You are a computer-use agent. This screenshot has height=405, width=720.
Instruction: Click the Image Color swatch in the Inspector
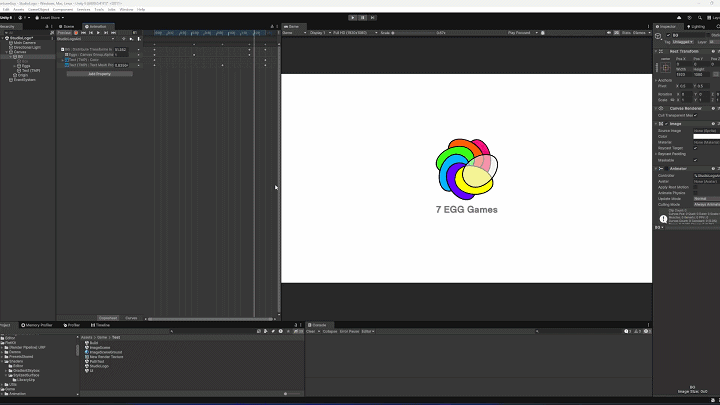tap(706, 136)
